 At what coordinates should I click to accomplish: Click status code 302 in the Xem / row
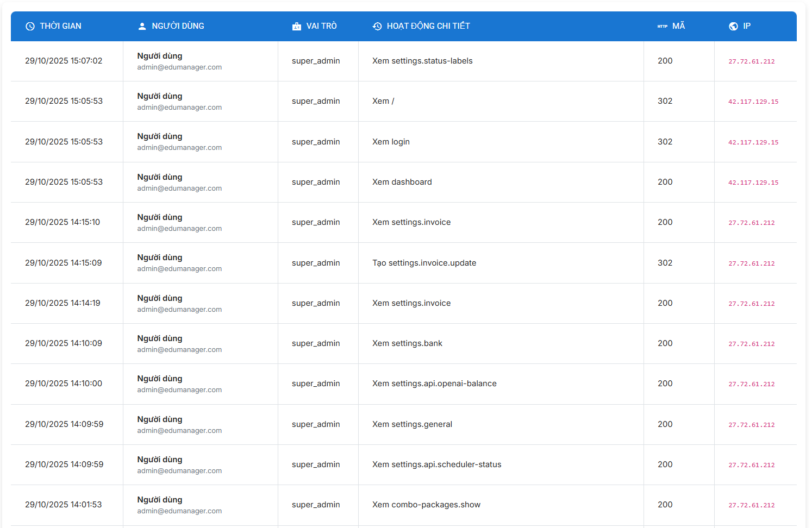tap(665, 101)
